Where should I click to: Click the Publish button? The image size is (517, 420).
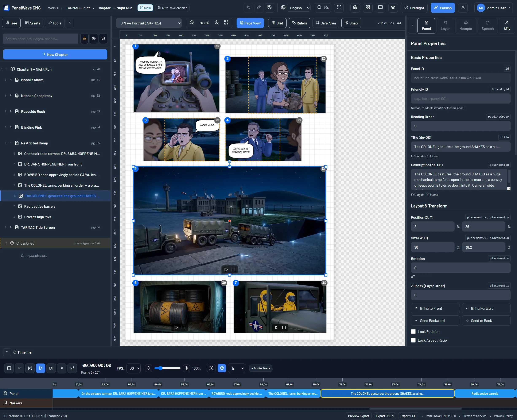click(443, 8)
